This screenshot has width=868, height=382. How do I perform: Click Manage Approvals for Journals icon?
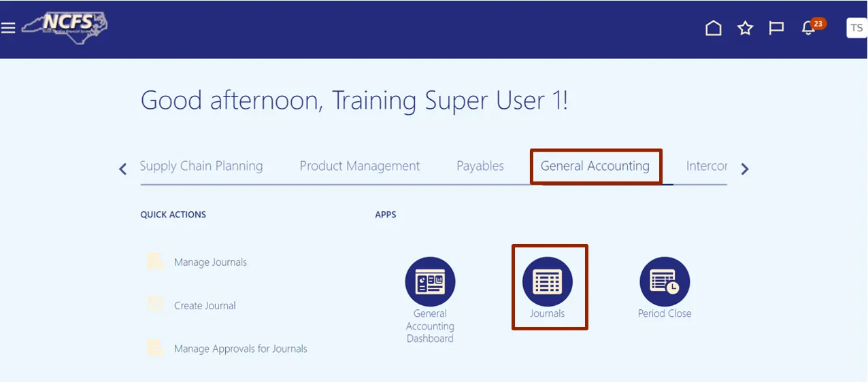(155, 349)
